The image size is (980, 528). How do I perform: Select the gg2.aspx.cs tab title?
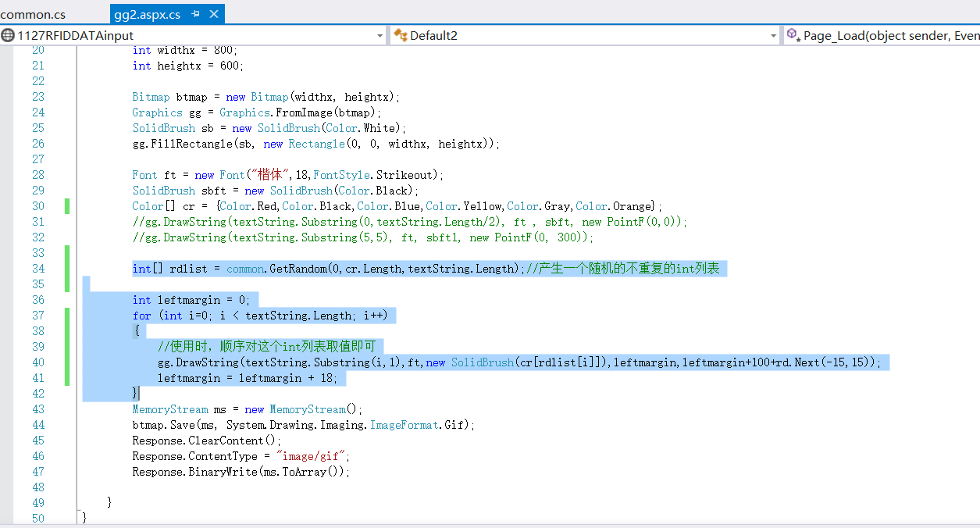[x=148, y=14]
